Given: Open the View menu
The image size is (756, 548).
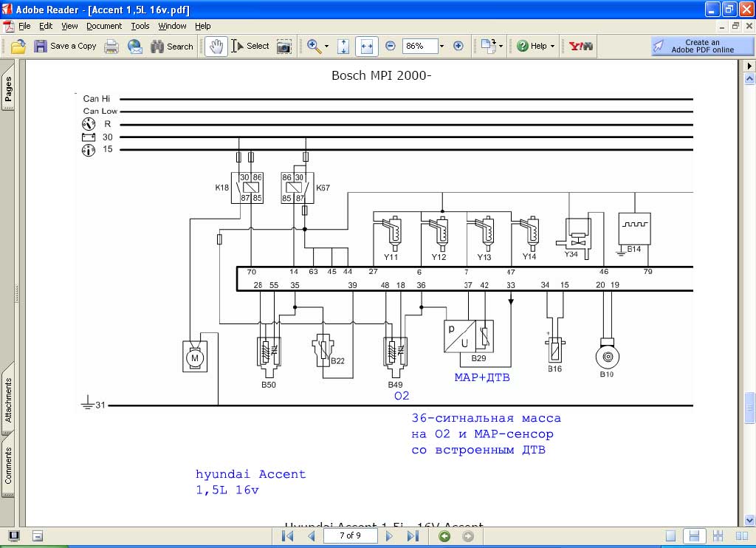Looking at the screenshot, I should point(69,26).
